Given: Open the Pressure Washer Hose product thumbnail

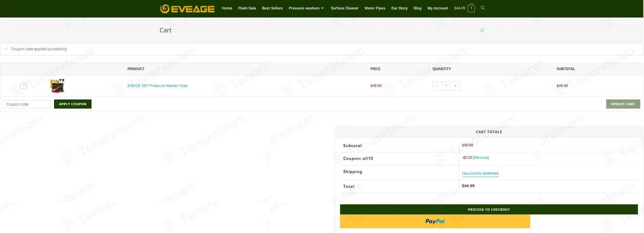Looking at the screenshot, I should (57, 86).
